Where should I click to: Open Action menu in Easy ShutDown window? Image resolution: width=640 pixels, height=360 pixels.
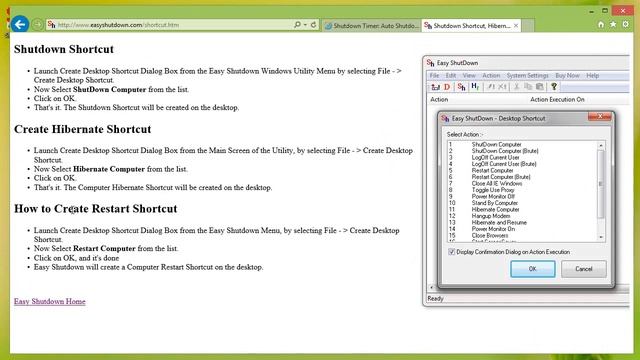(491, 76)
